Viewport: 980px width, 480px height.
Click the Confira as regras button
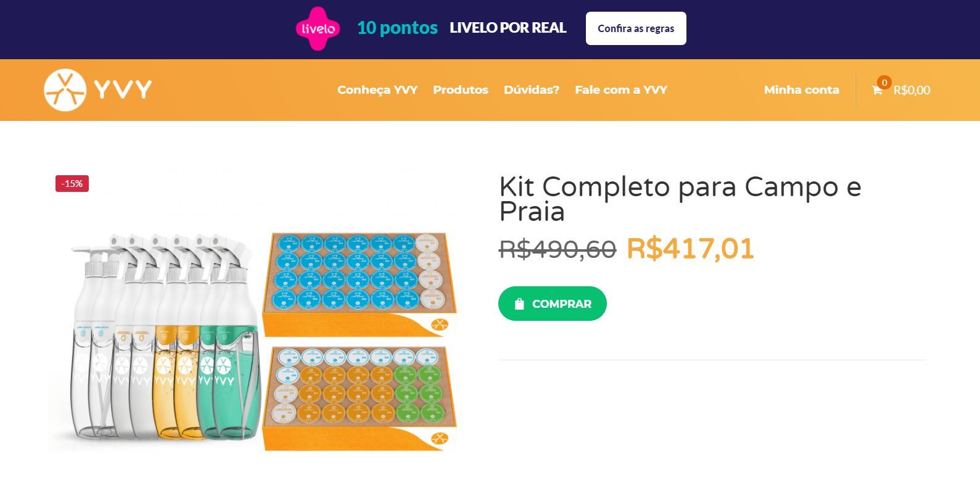(x=636, y=28)
